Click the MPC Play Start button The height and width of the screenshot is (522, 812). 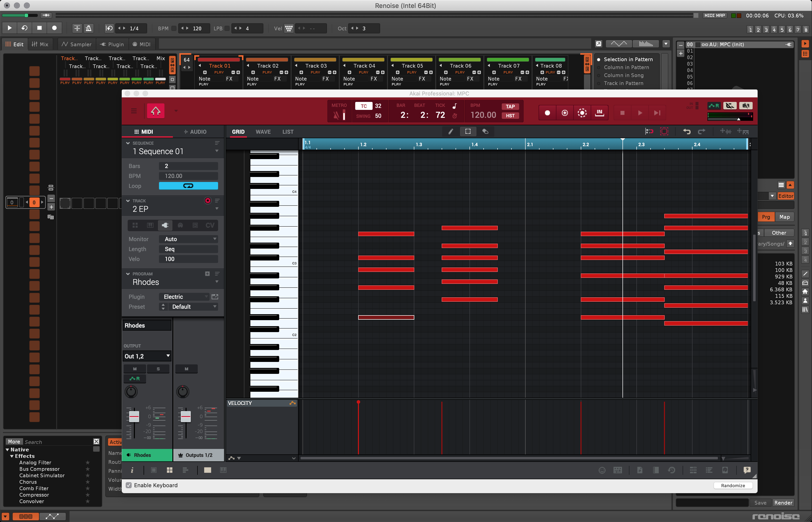pyautogui.click(x=657, y=113)
